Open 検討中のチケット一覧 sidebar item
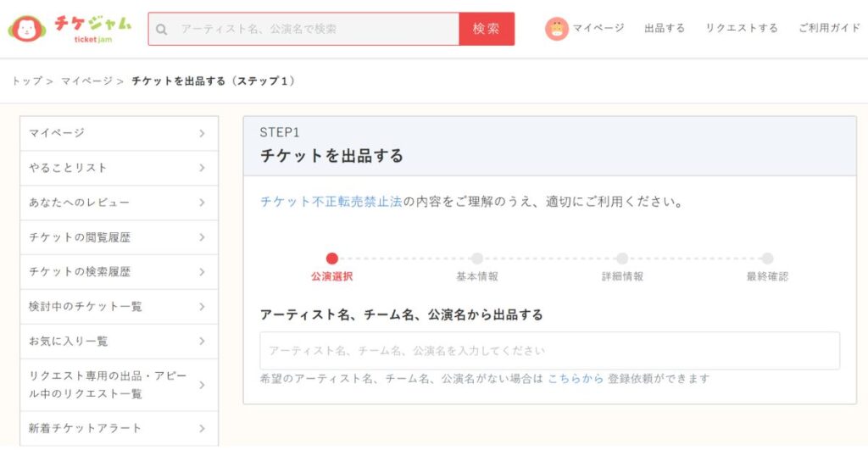 [119, 307]
